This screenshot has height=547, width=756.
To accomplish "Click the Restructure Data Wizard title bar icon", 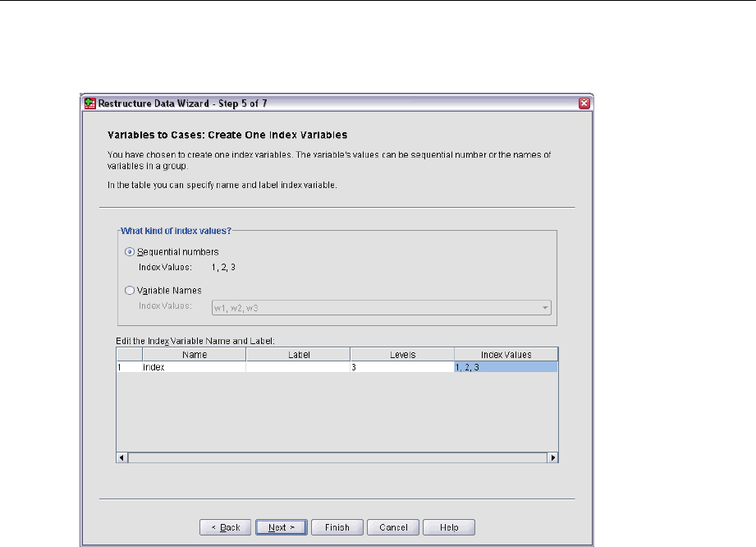I will click(90, 103).
